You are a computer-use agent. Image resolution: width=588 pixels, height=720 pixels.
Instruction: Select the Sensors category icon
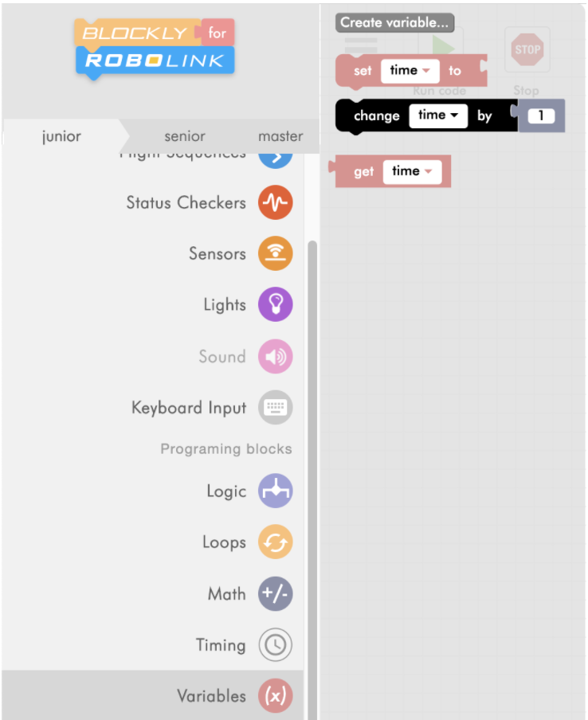point(275,253)
